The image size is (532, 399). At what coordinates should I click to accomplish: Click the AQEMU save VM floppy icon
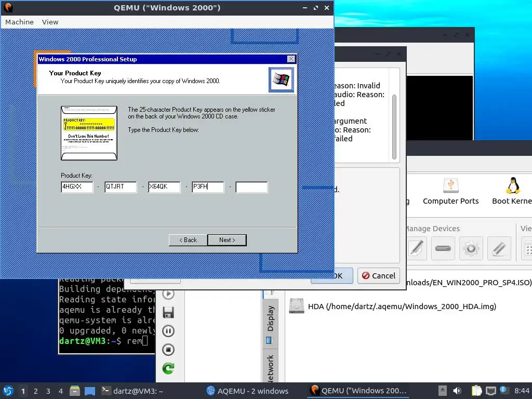pyautogui.click(x=168, y=312)
